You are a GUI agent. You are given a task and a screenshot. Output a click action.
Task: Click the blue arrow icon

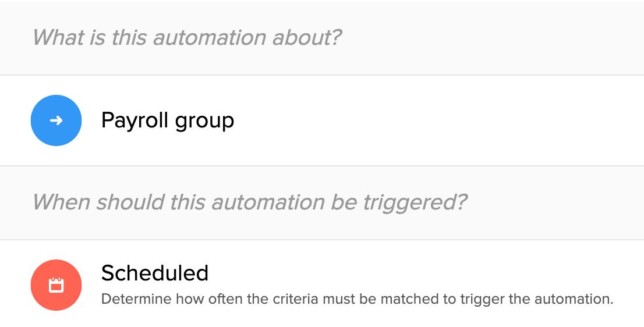(x=56, y=120)
